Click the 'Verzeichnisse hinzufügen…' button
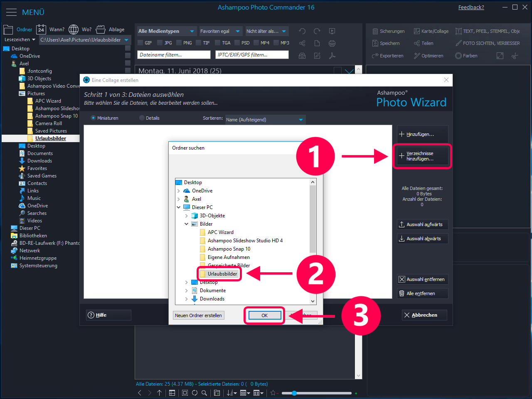 [423, 156]
